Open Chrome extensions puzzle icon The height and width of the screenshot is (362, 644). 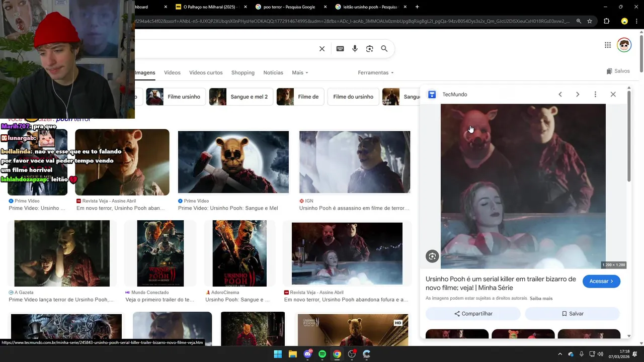click(x=606, y=21)
